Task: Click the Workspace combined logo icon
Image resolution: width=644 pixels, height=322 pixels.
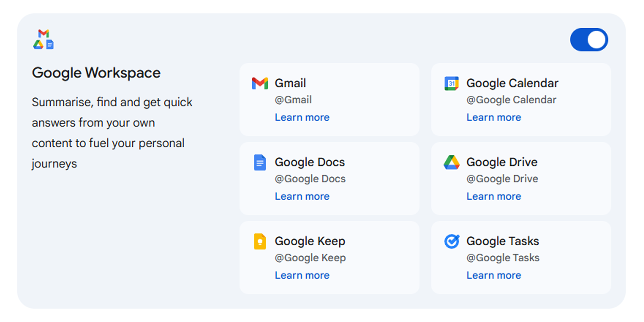Action: [x=43, y=39]
